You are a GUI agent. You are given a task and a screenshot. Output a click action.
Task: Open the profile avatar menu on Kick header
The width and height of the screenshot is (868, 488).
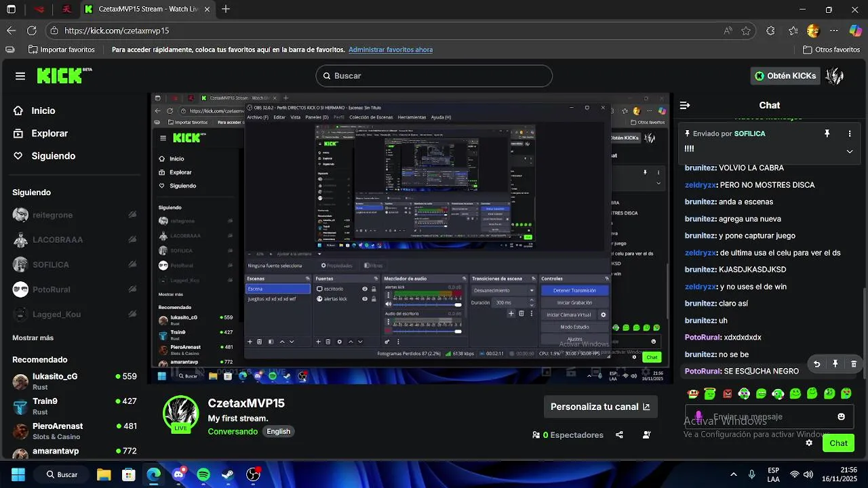pos(835,76)
